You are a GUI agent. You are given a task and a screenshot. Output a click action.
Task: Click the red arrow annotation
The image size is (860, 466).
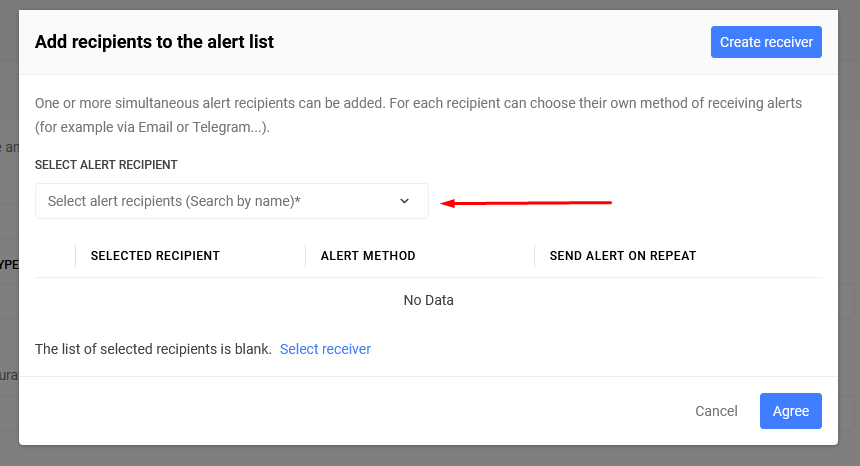point(526,203)
